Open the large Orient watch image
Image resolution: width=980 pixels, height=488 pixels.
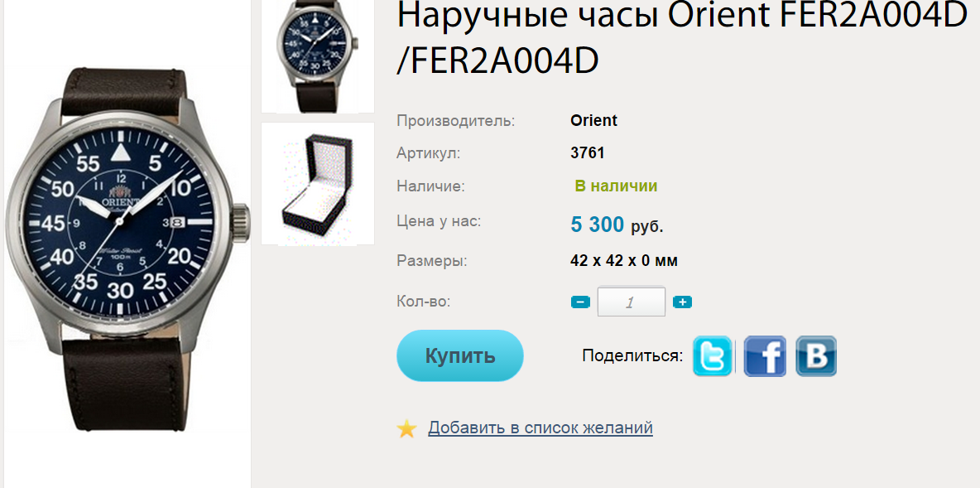[127, 250]
